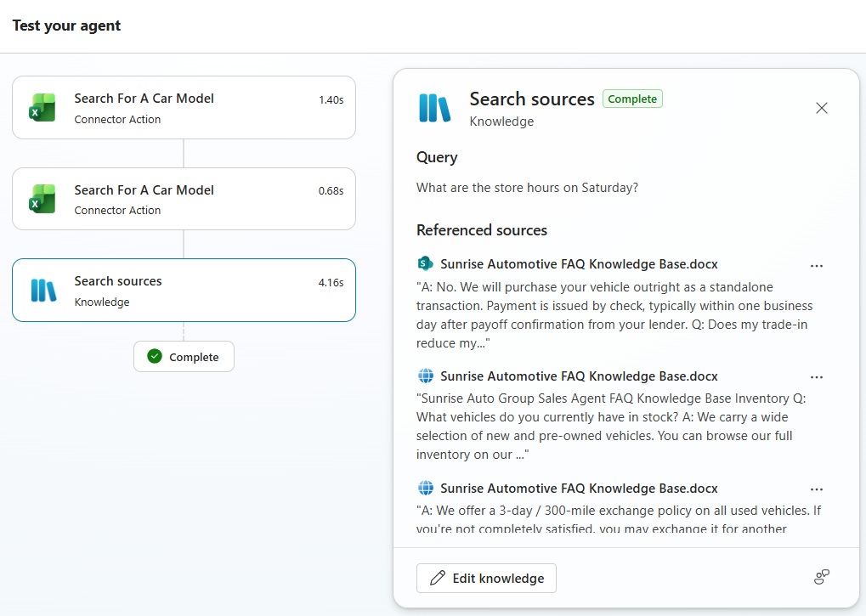Click the green checkmark in the Complete status pill

[154, 357]
